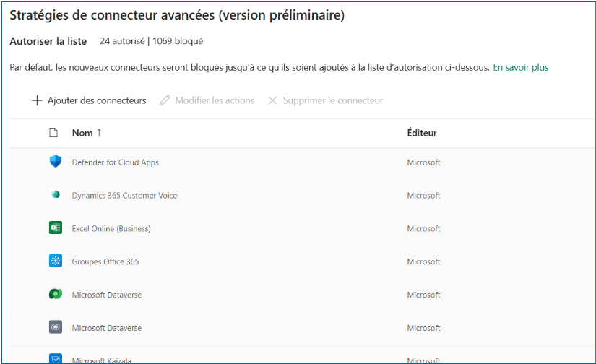This screenshot has width=596, height=364.
Task: Select the Groupes Office 365 connector name
Action: [105, 261]
